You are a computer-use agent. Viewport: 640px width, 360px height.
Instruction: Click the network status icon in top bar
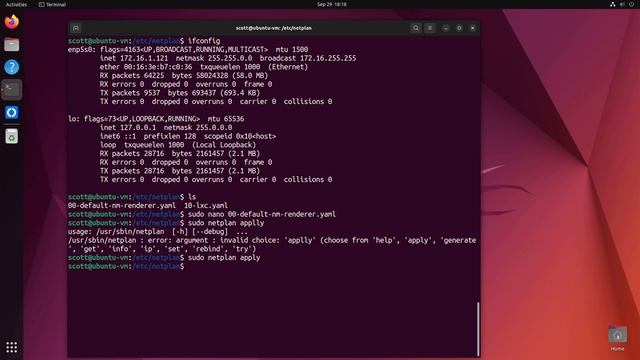click(613, 4)
